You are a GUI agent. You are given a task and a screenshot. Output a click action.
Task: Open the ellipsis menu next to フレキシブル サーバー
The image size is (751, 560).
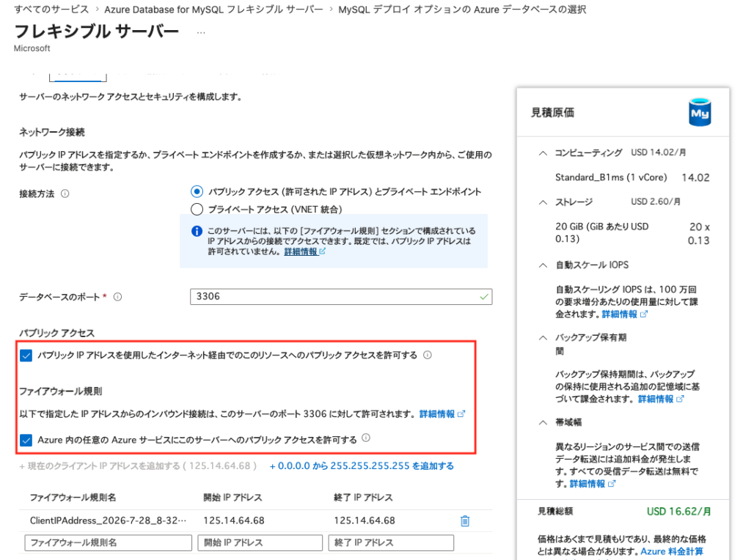tap(201, 32)
